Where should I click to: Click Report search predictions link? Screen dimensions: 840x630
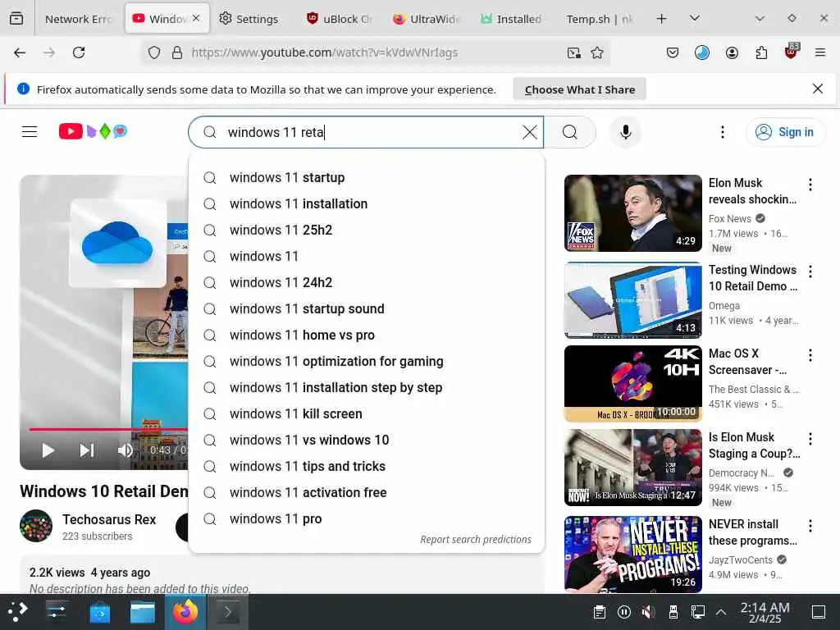point(476,540)
